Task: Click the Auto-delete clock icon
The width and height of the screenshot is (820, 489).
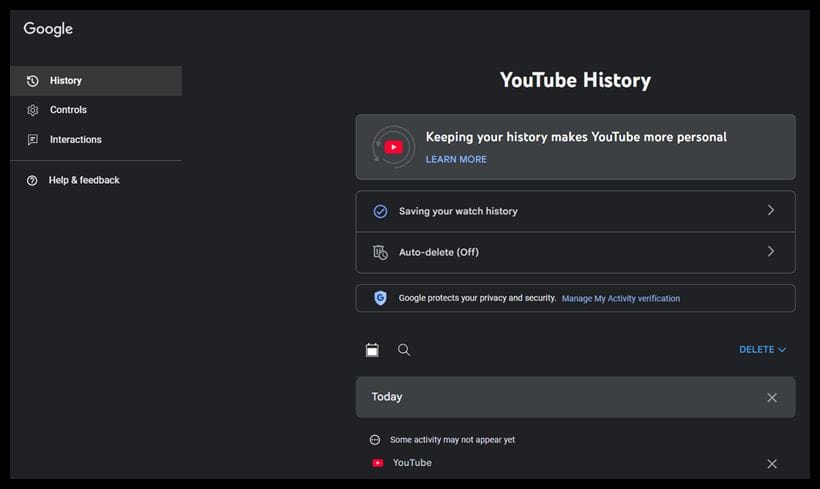Action: 380,252
